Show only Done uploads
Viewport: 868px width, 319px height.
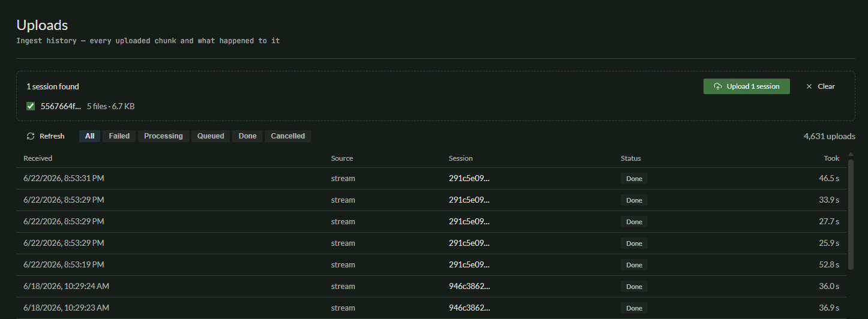pyautogui.click(x=247, y=136)
